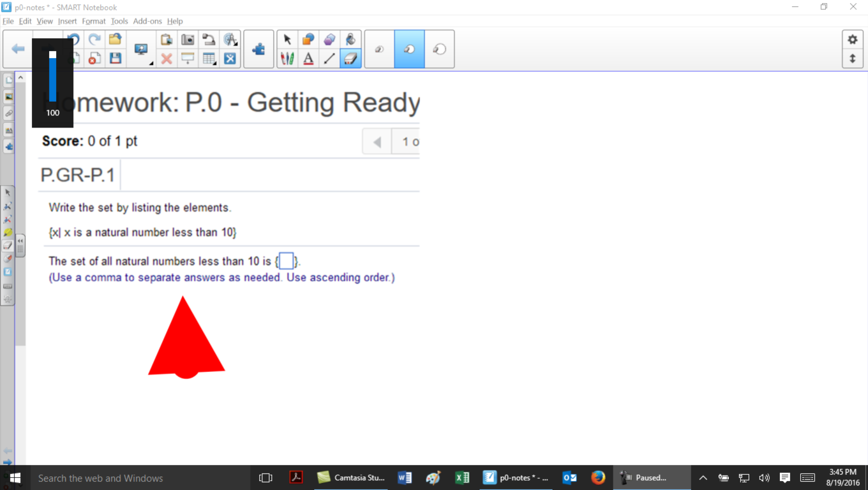
Task: Open the Format menu
Action: (94, 21)
